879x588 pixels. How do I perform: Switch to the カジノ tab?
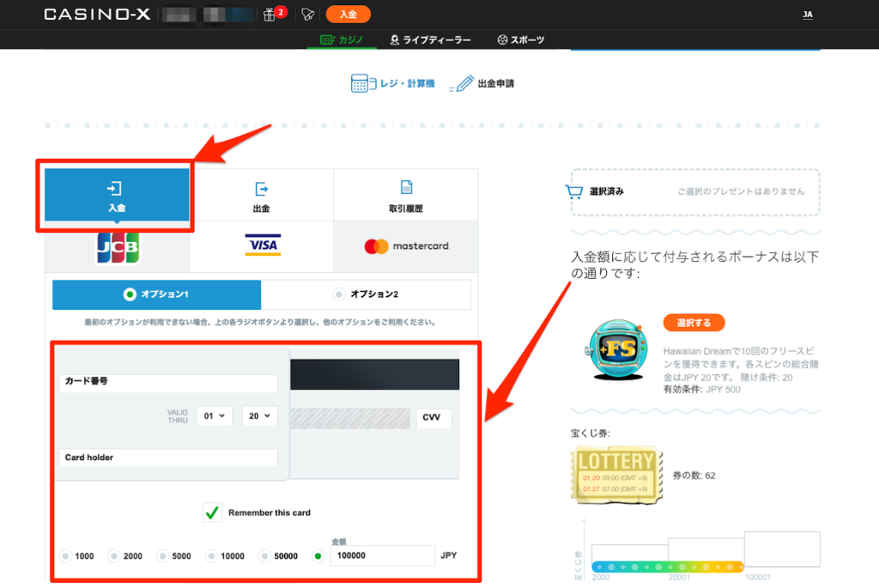(x=342, y=39)
